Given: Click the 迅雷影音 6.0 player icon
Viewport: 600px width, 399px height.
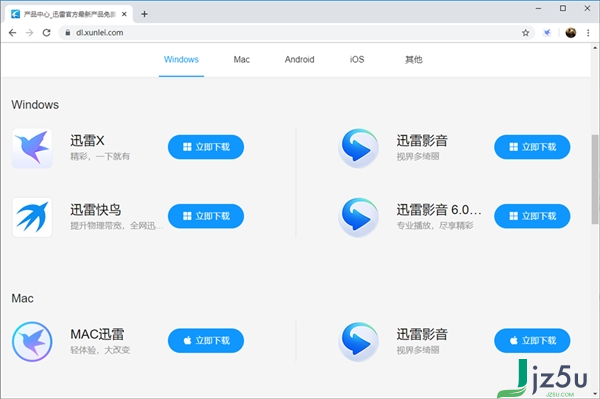Looking at the screenshot, I should pos(359,217).
